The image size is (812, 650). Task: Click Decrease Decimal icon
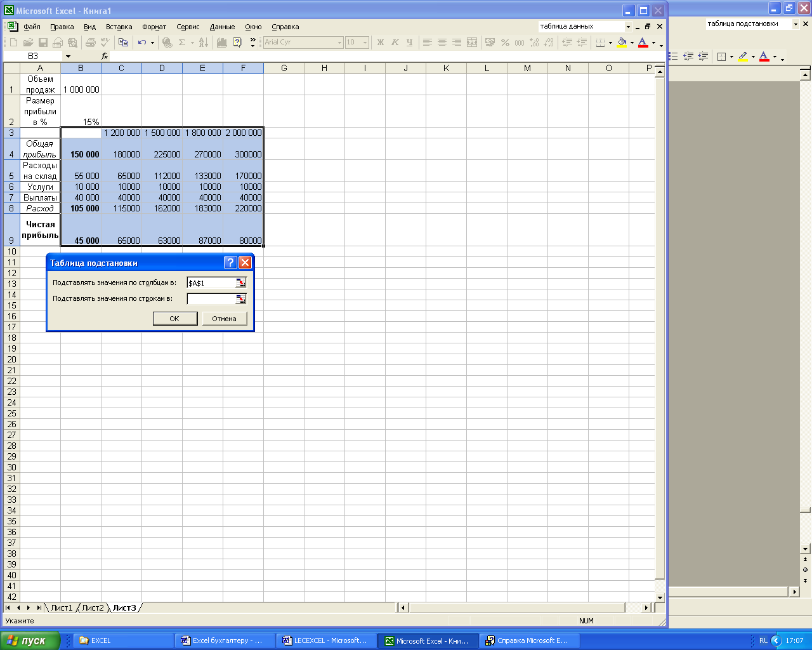pos(549,43)
